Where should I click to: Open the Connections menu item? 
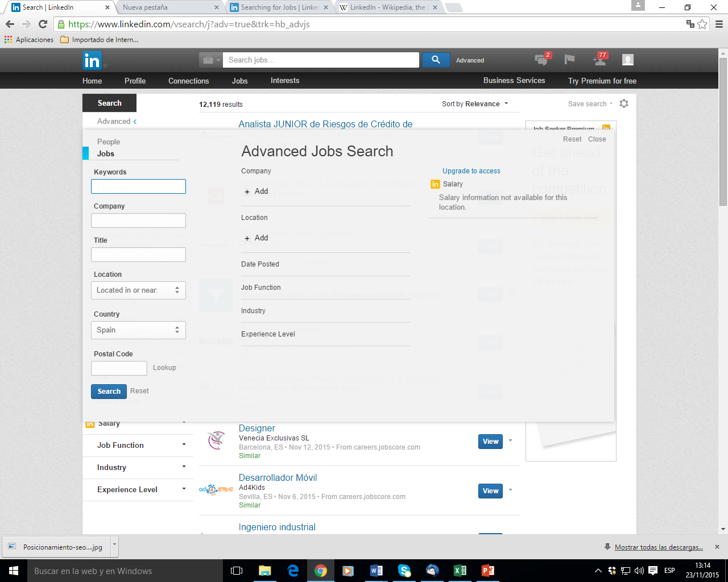189,81
